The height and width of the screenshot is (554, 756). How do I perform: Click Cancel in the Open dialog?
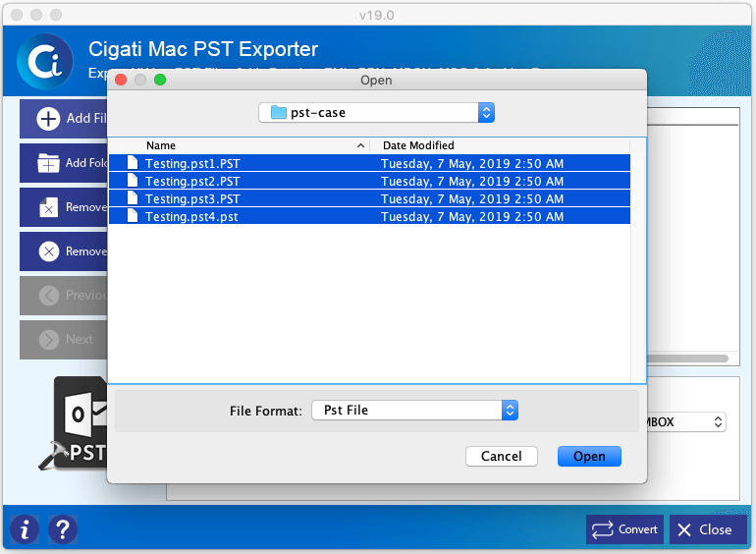coord(502,456)
